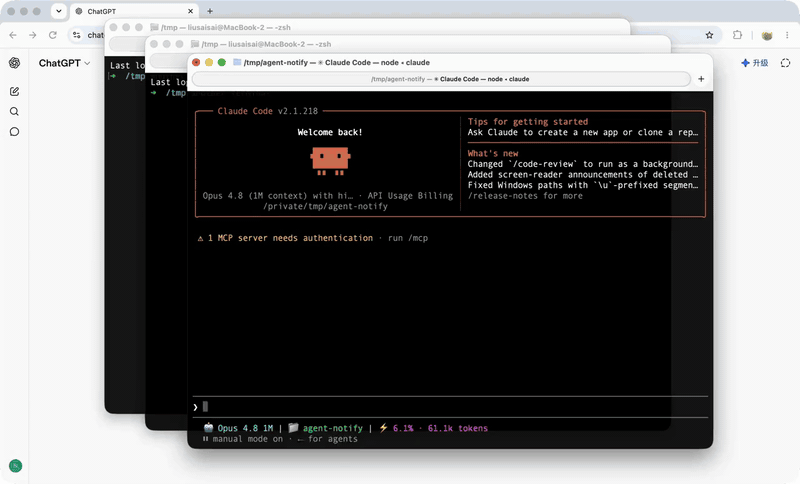
Task: Click 'manual mode on' status text
Action: click(x=247, y=439)
